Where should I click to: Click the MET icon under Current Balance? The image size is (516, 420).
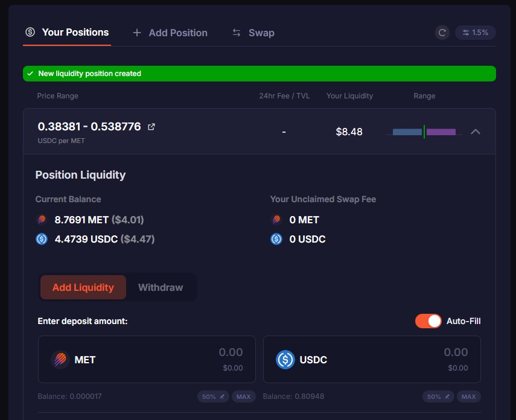pyautogui.click(x=42, y=220)
